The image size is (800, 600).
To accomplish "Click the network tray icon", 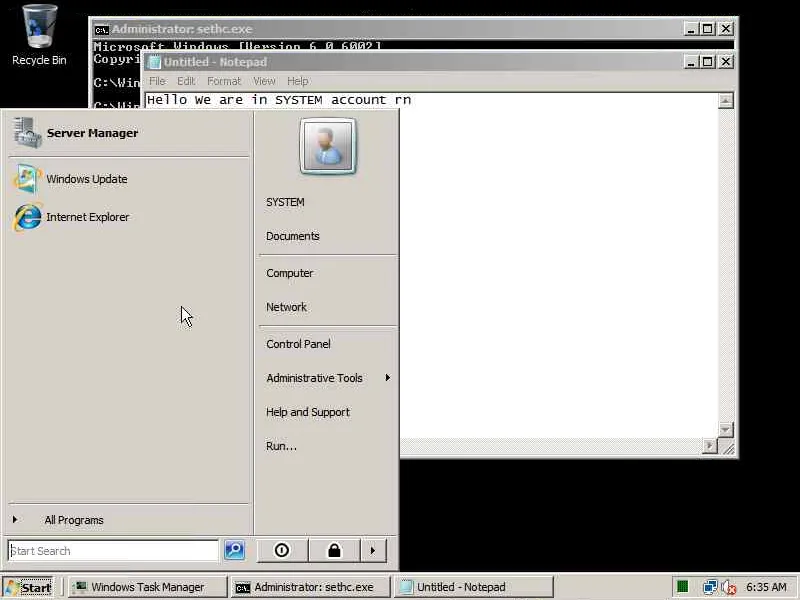I will pyautogui.click(x=709, y=587).
